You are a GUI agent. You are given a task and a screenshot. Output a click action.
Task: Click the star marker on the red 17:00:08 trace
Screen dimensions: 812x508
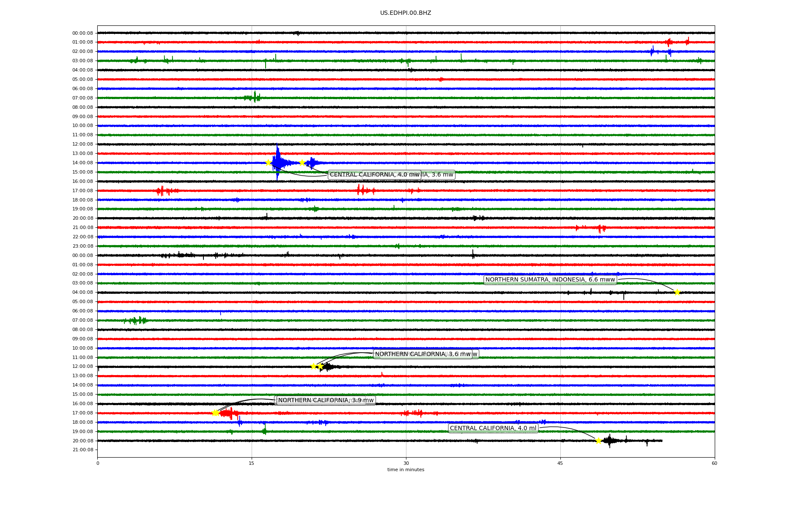tap(215, 413)
